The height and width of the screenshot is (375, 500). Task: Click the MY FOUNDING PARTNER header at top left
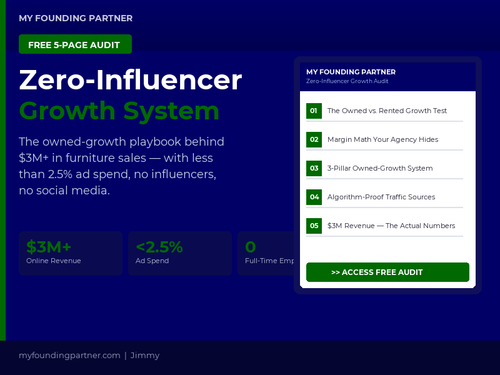[76, 18]
